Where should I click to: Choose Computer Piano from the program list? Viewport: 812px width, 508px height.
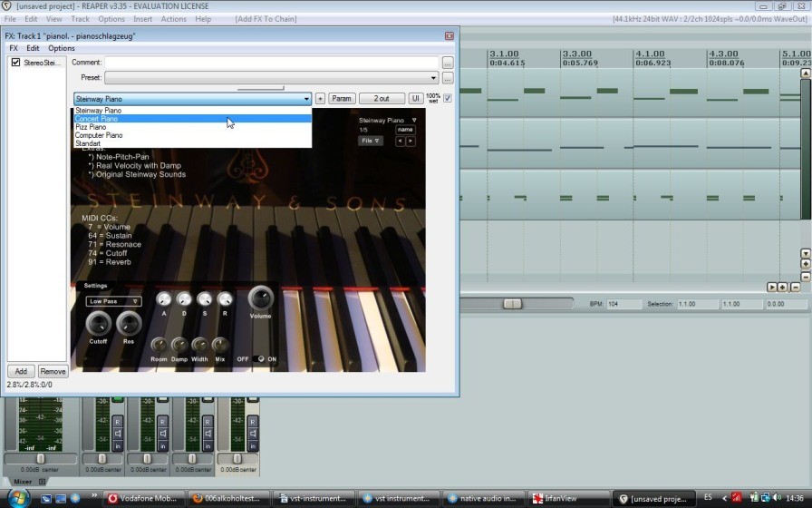(193, 135)
